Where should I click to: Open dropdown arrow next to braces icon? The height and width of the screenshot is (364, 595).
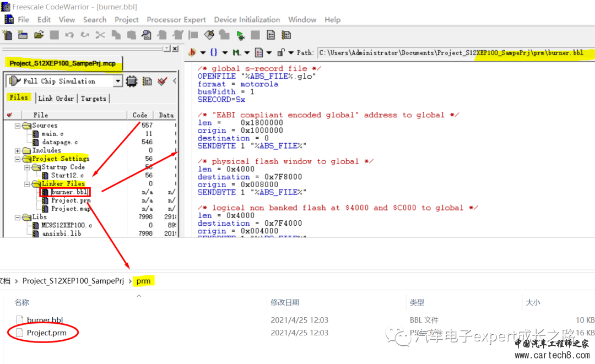coord(225,53)
